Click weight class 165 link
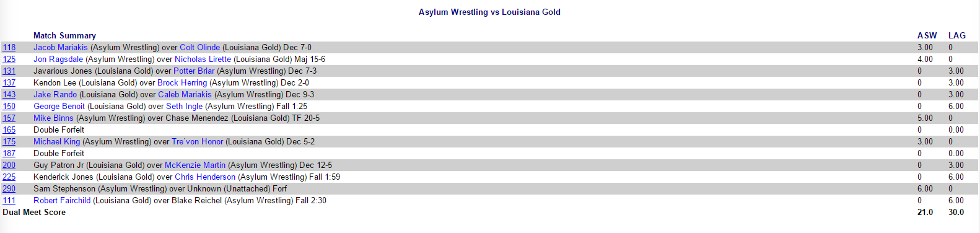 (9, 130)
